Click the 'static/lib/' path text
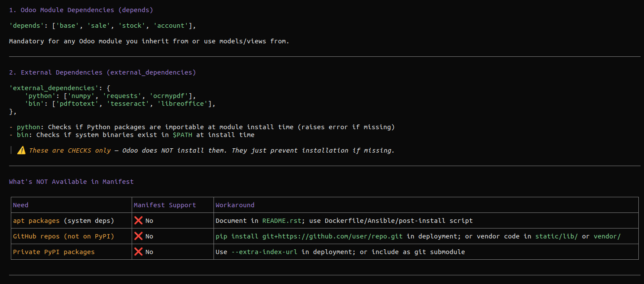644x284 pixels. [557, 236]
